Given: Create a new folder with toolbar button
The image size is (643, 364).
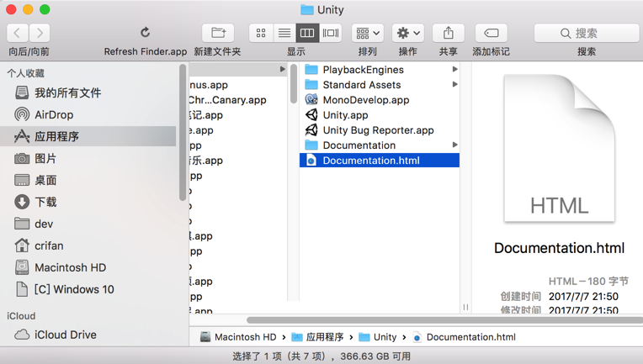Looking at the screenshot, I should (218, 33).
